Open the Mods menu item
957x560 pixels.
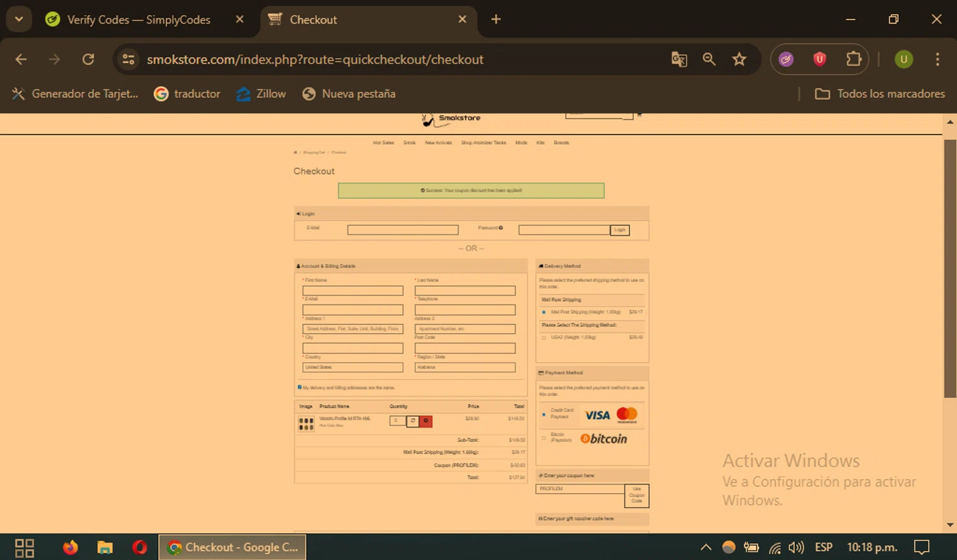pos(521,143)
